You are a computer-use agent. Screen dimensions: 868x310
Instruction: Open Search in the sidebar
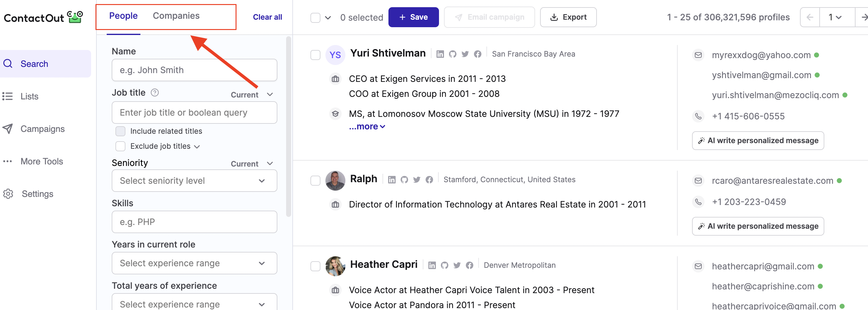coord(45,64)
